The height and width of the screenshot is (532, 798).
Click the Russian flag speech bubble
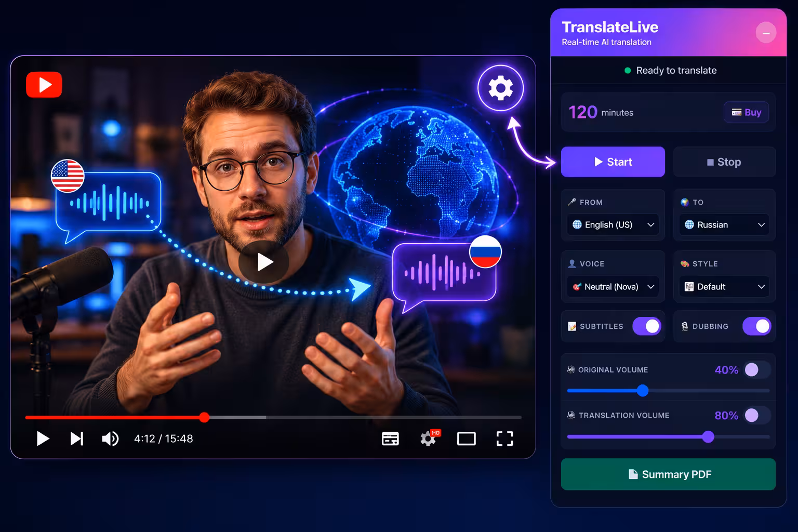point(445,275)
